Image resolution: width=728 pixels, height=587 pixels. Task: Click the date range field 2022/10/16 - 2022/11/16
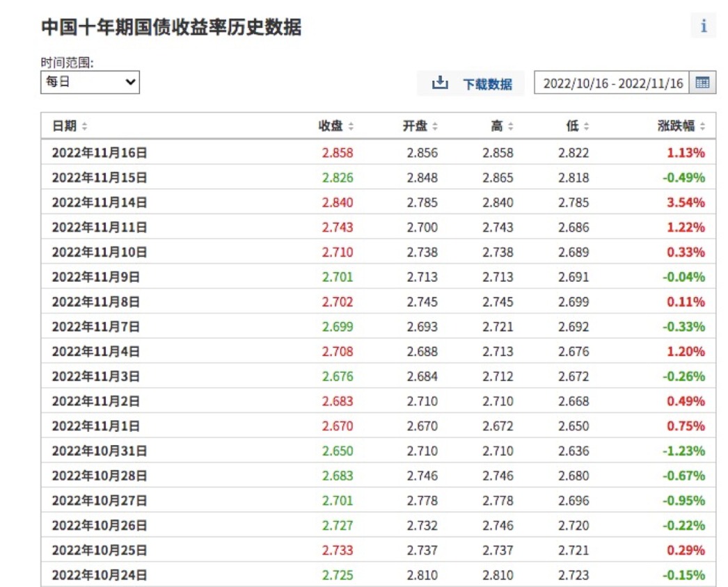tap(612, 83)
